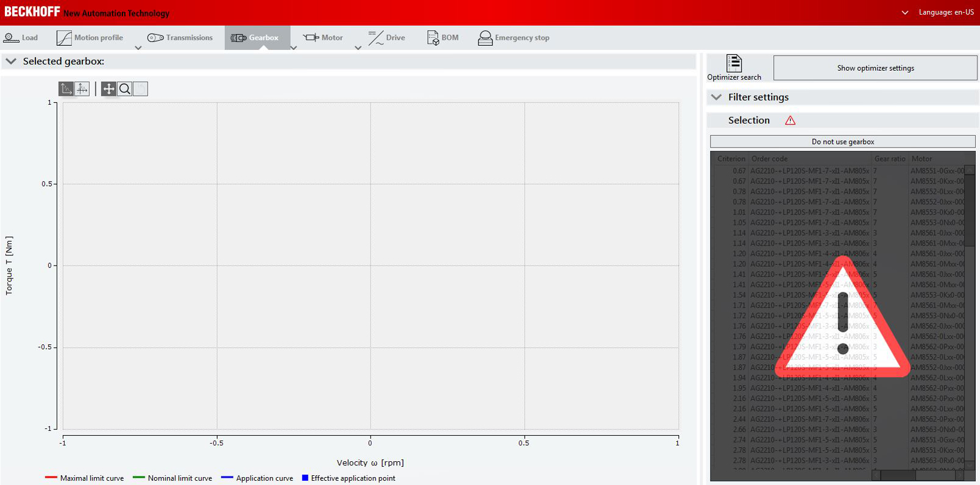
Task: Expand the arrow right of Motion profile tab
Action: (138, 48)
